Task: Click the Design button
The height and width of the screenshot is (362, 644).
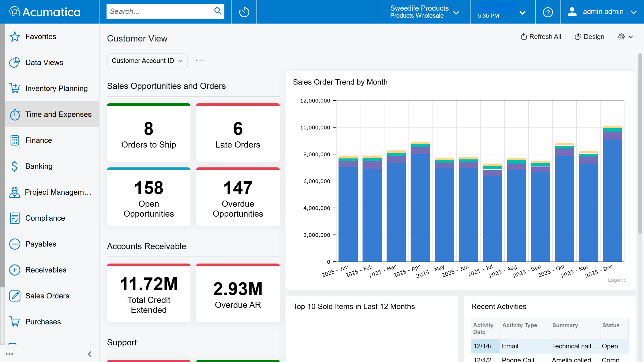Action: [x=589, y=37]
